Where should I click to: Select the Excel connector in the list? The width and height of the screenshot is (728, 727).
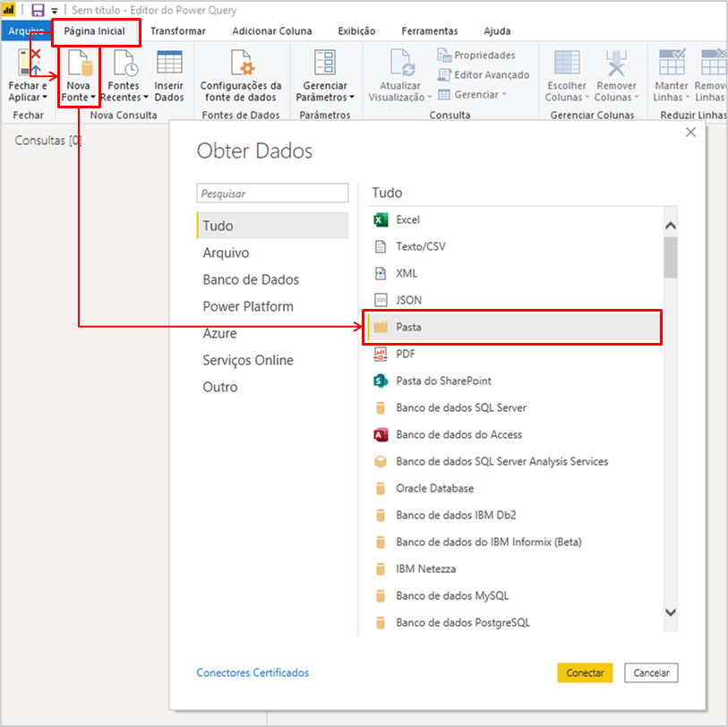coord(407,219)
